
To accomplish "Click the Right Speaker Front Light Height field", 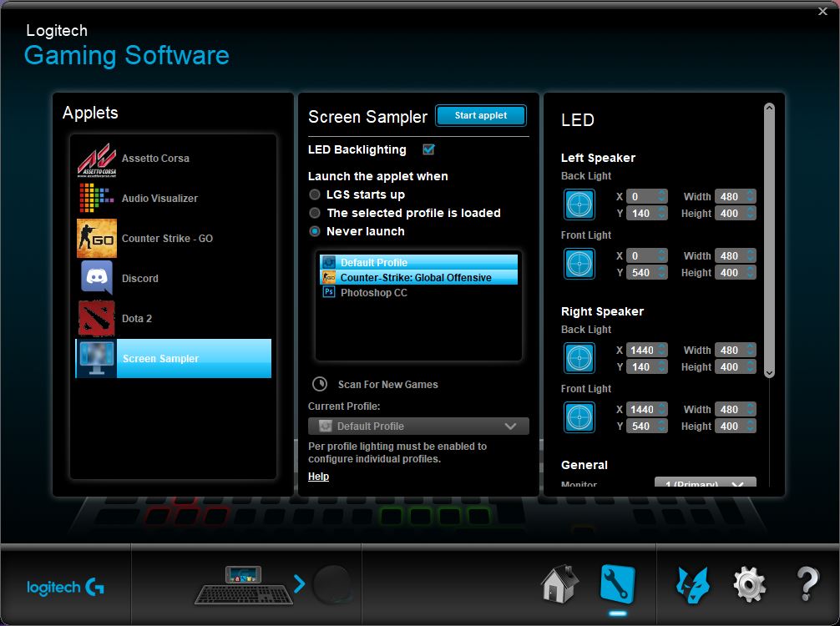I will pos(735,427).
